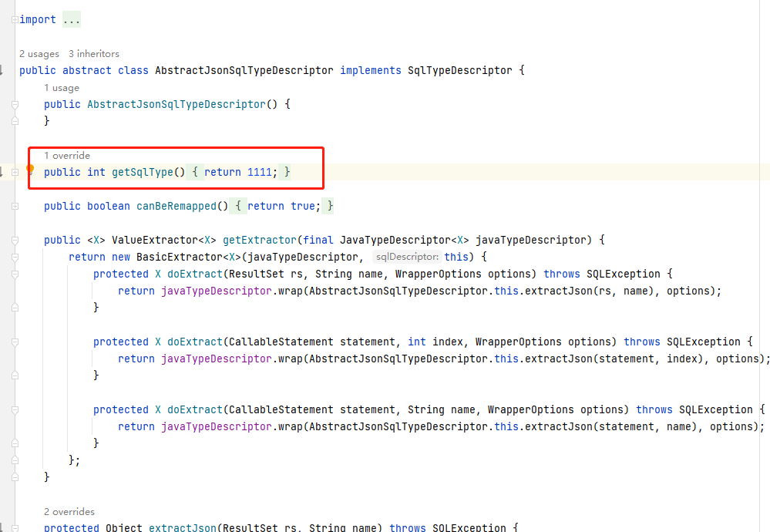Collapse the getExtractor method fold marker
This screenshot has height=532, width=770.
pos(15,241)
